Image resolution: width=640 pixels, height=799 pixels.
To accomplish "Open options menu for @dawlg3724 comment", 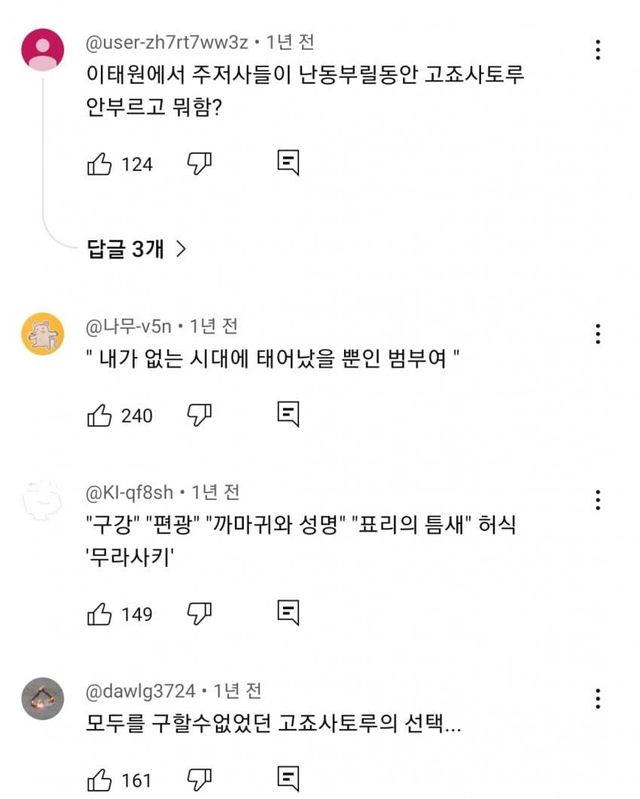I will pos(597,698).
